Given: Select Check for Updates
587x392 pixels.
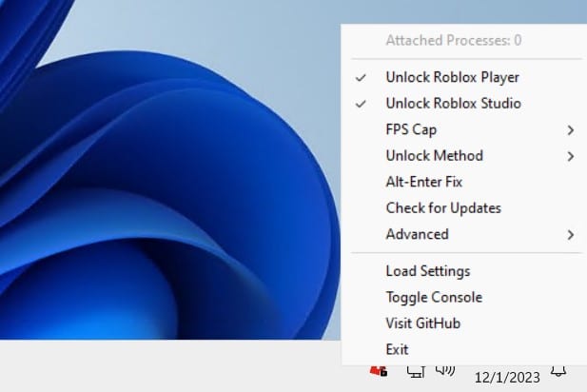Looking at the screenshot, I should pos(464,208).
